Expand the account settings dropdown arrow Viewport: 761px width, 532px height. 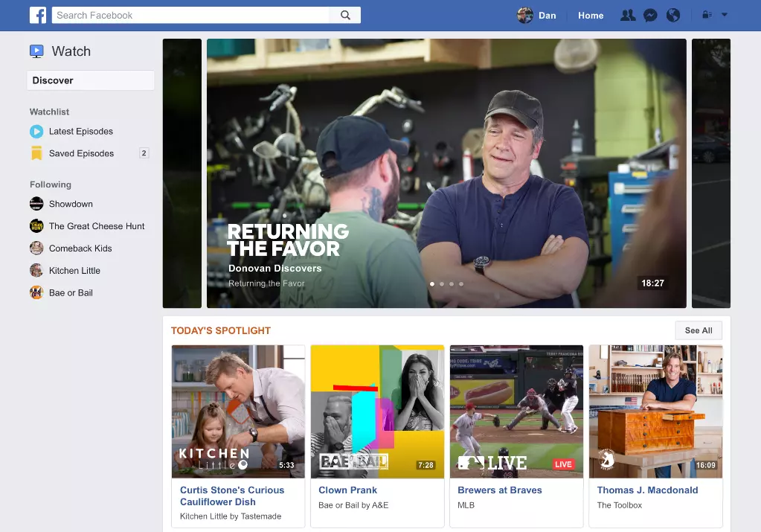tap(725, 15)
